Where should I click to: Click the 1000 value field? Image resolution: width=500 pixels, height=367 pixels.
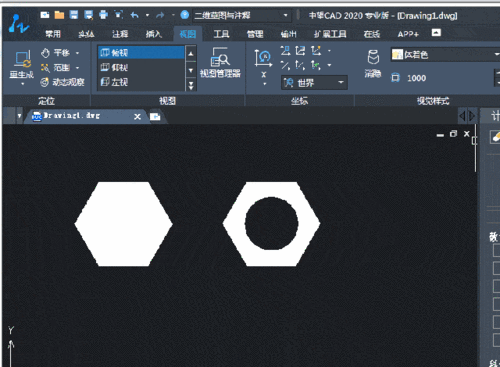(416, 78)
